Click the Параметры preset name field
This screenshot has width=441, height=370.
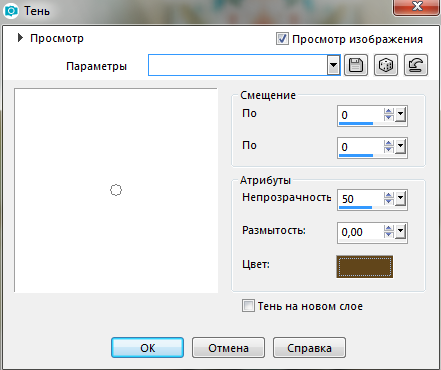point(238,65)
